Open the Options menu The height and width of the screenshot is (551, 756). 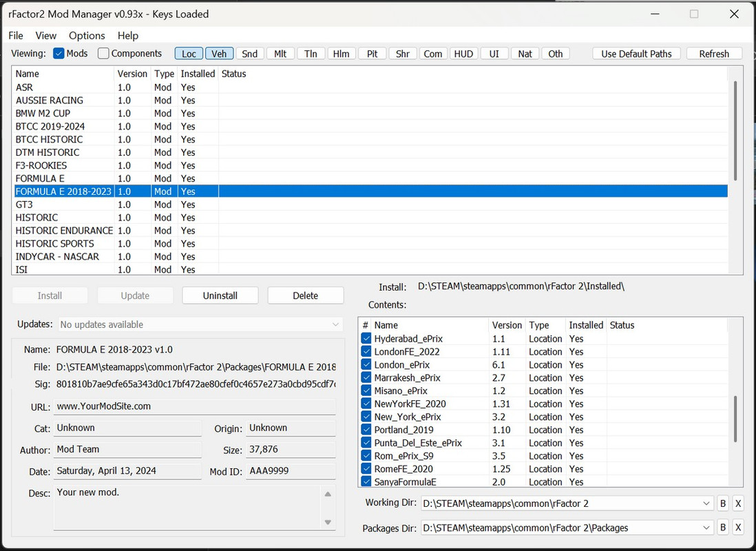tap(87, 36)
